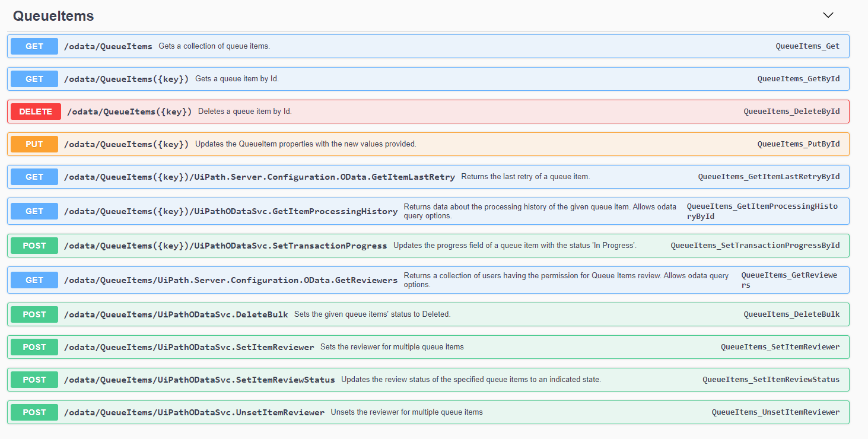Image resolution: width=868 pixels, height=439 pixels.
Task: Click the orange PUT method badge
Action: click(34, 144)
